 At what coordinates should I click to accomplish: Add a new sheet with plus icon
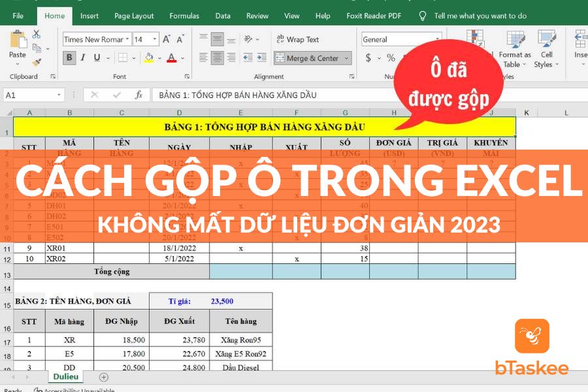pos(103,377)
